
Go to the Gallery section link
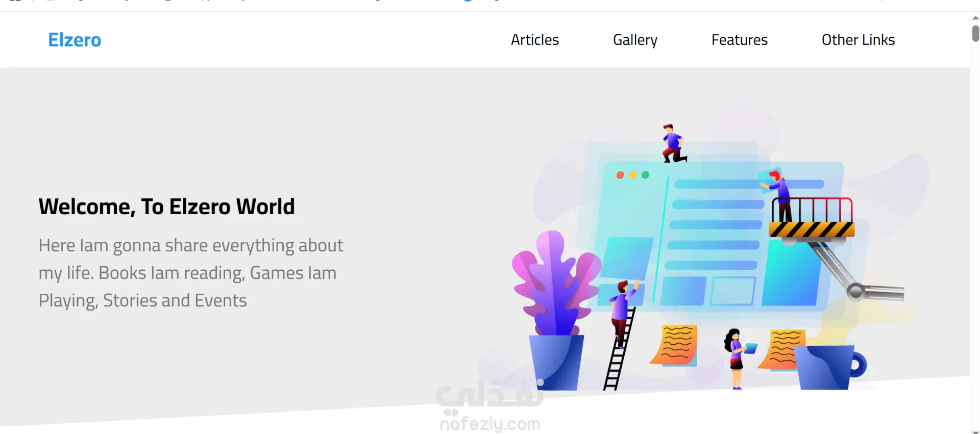click(x=635, y=40)
